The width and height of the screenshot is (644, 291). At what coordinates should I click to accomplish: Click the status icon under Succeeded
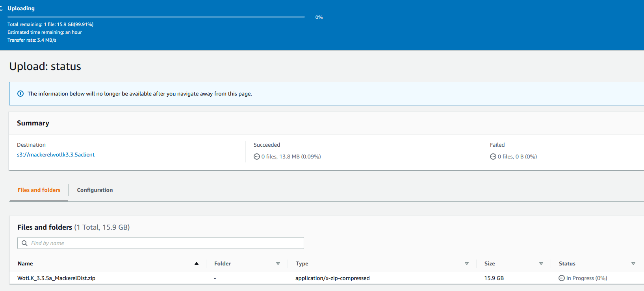click(x=257, y=157)
